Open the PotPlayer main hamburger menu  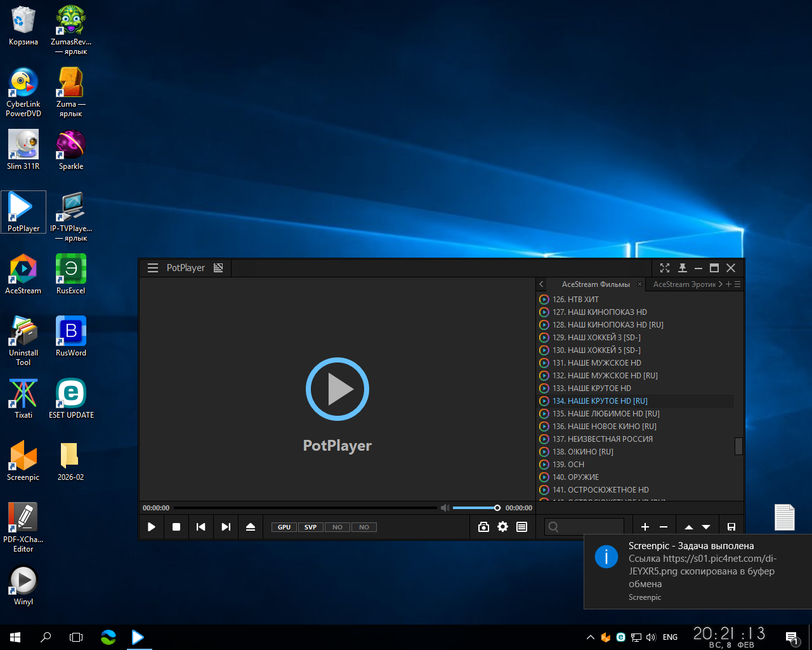[x=153, y=268]
